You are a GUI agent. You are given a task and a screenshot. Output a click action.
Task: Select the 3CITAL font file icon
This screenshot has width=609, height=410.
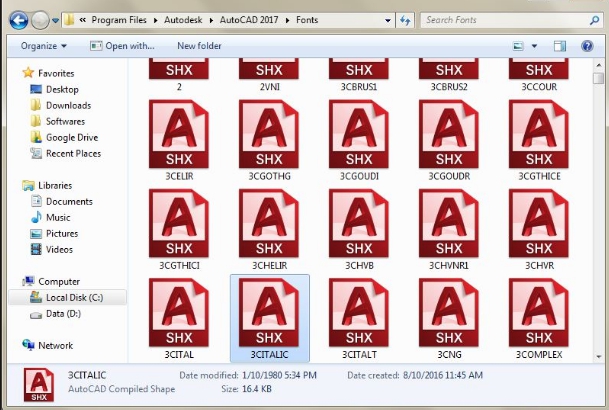(179, 313)
